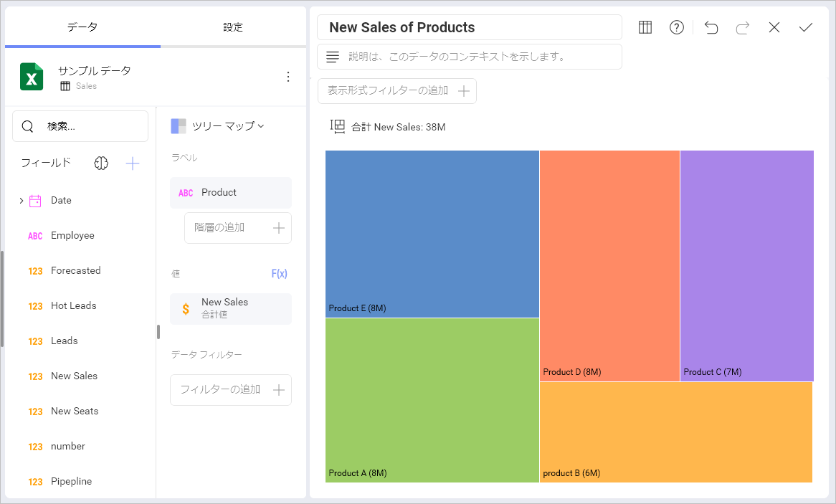
Task: Click the treemap chart type icon
Action: tap(178, 126)
